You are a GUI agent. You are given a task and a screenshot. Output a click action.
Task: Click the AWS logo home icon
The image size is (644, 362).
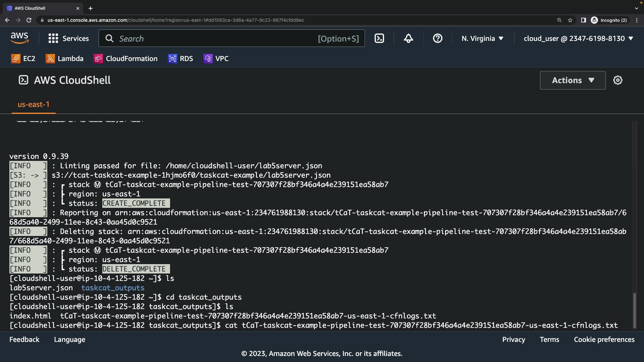click(x=19, y=38)
